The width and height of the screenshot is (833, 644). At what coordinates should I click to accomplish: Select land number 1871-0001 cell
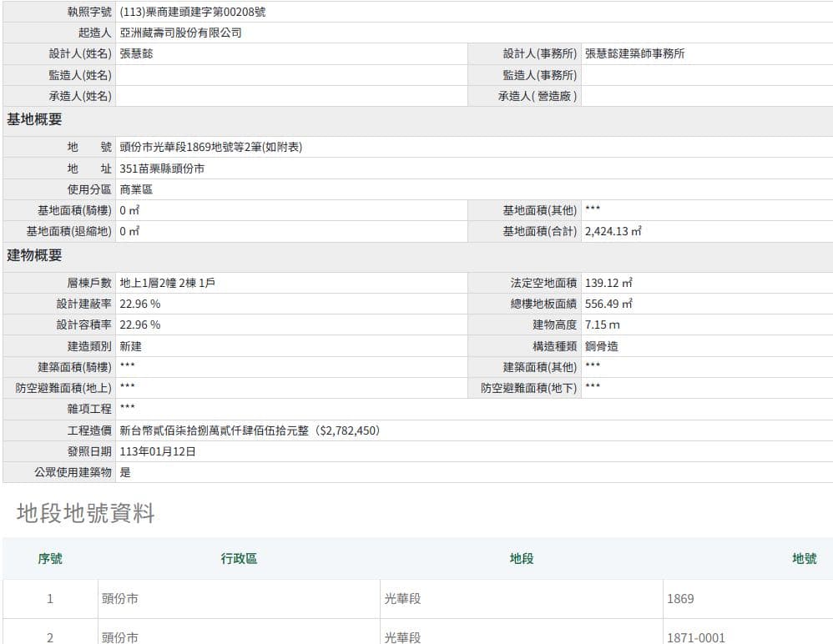[696, 637]
